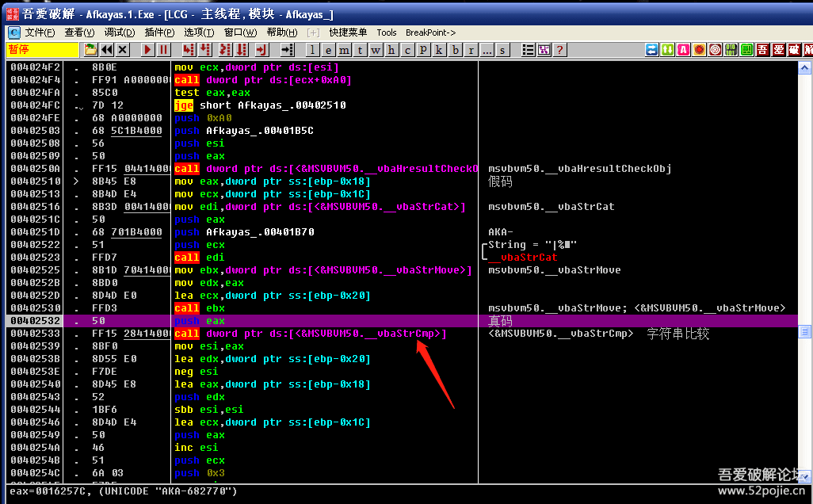The width and height of the screenshot is (813, 504).
Task: Open the 插件(P) menu
Action: click(159, 32)
